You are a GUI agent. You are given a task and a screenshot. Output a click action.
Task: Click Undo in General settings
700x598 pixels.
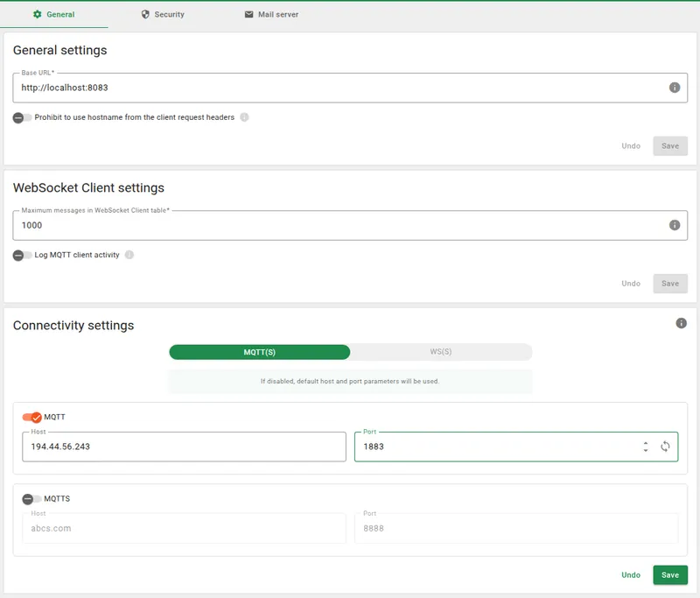[630, 146]
